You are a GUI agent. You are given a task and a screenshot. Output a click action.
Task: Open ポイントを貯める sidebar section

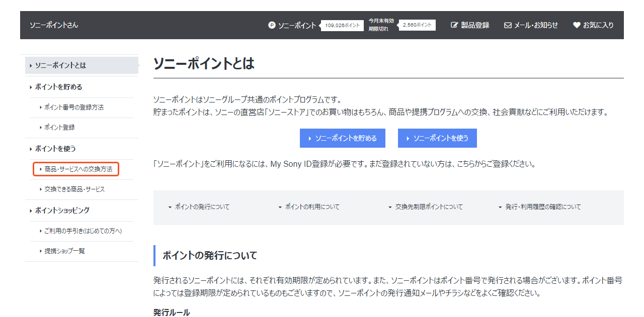click(58, 87)
